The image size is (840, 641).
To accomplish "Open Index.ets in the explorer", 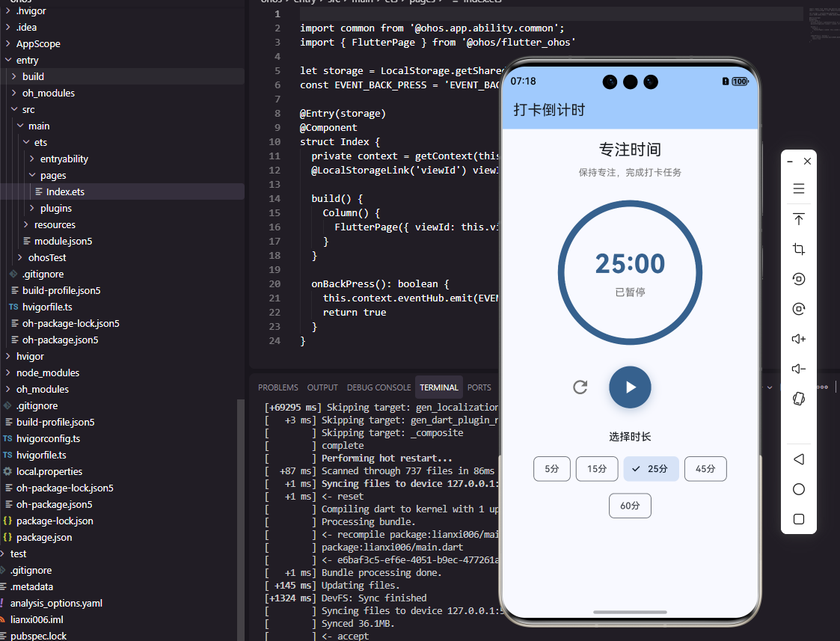I will [122, 191].
